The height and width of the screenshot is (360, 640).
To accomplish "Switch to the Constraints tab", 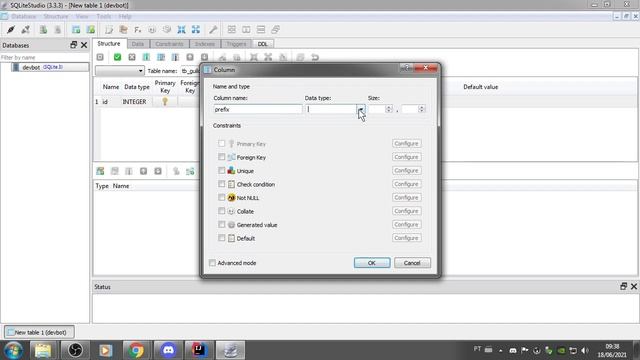I will [x=169, y=44].
